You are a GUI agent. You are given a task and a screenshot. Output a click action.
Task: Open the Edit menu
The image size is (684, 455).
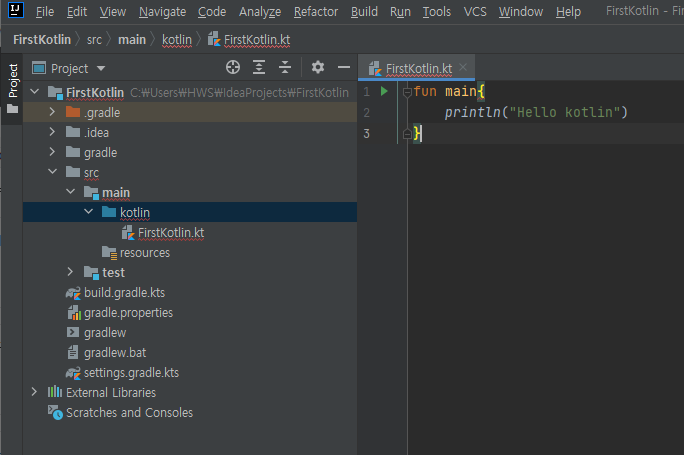click(x=77, y=12)
